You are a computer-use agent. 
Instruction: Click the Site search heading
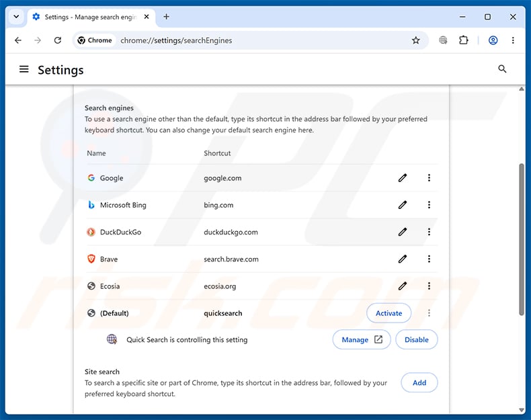[102, 372]
